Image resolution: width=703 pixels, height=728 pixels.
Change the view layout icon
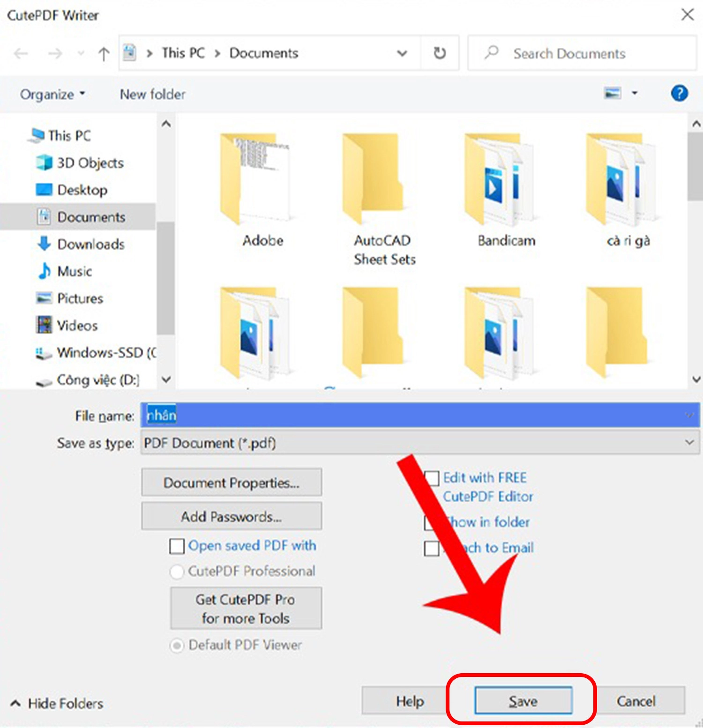(x=613, y=93)
